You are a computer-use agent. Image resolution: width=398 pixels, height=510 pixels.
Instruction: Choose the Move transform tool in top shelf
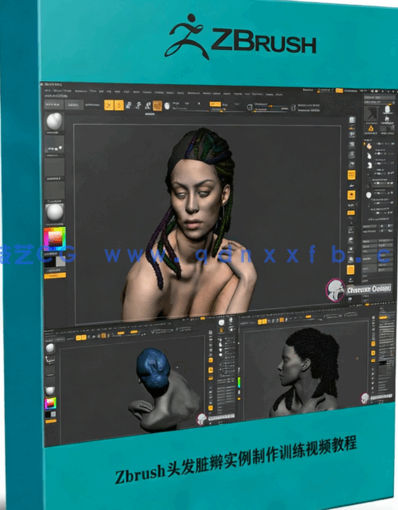(129, 105)
